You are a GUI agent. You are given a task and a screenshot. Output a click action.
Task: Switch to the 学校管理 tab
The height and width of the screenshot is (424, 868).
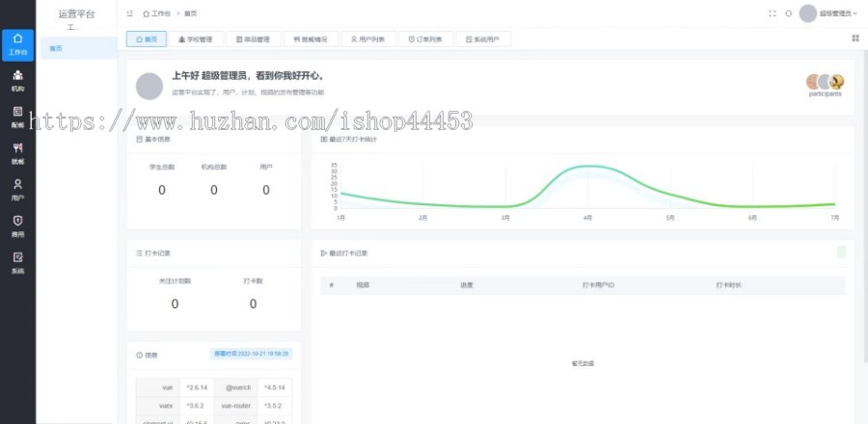196,39
